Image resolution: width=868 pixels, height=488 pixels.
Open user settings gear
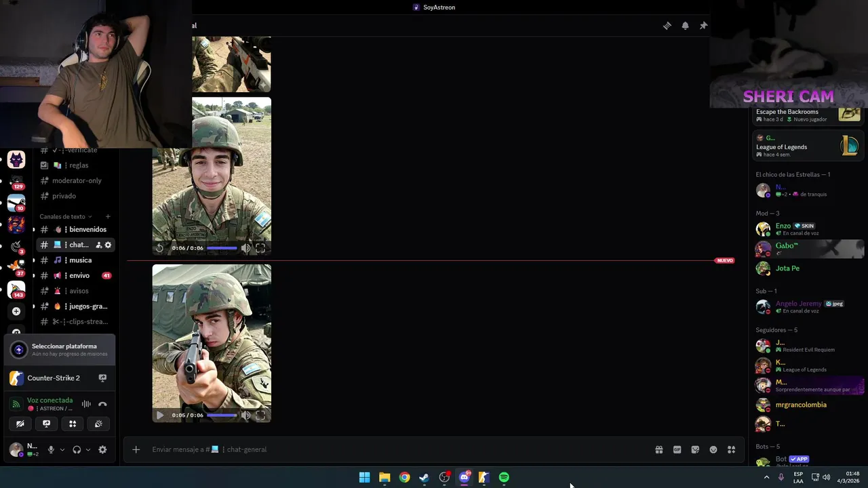(102, 449)
